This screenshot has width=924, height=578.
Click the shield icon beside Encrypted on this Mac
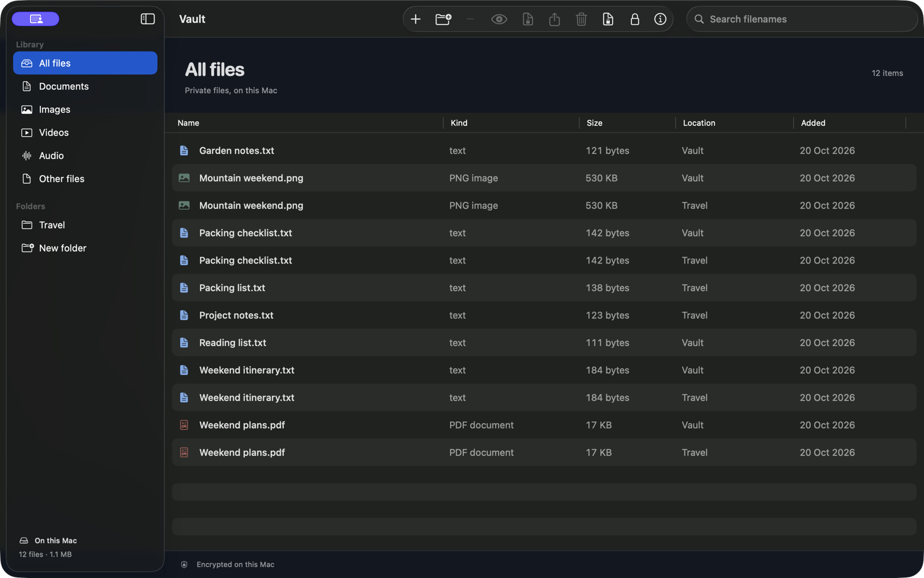pyautogui.click(x=184, y=565)
